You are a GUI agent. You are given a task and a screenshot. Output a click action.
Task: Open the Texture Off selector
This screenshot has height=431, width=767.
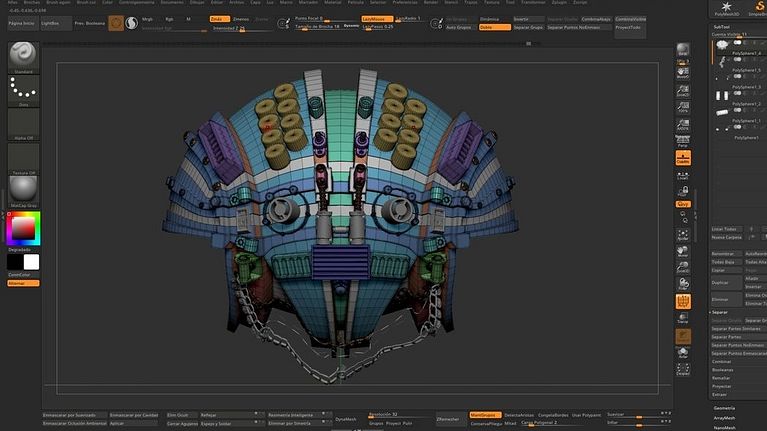pos(23,158)
